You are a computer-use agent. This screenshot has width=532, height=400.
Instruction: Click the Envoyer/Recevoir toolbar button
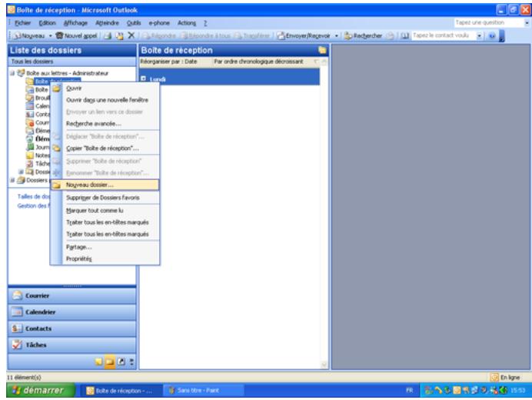(x=304, y=35)
